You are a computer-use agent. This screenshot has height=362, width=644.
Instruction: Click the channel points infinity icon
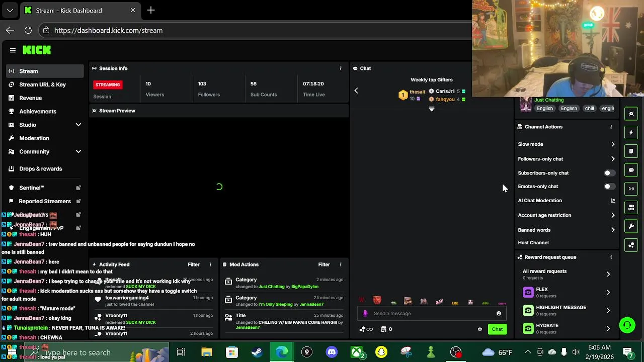click(x=366, y=329)
